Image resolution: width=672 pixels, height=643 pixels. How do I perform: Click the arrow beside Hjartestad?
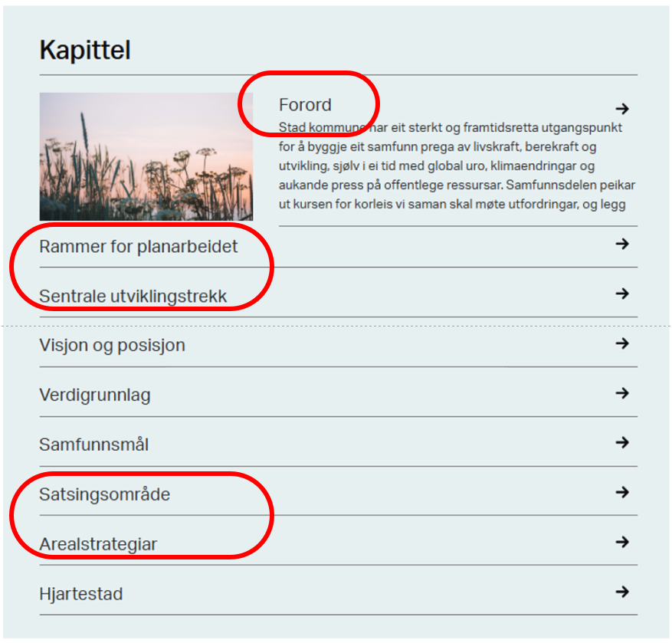tap(621, 592)
